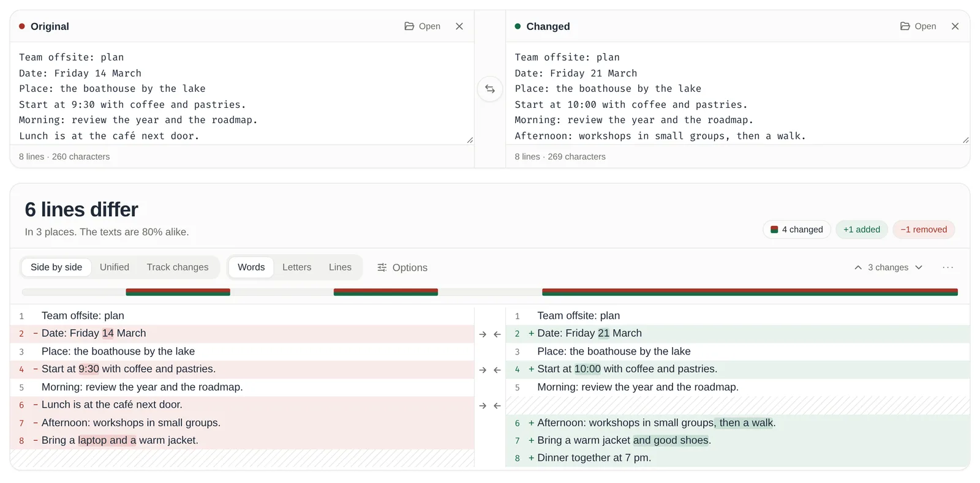This screenshot has height=483, width=980.
Task: Filter by the +1 added badge
Action: coord(862,230)
